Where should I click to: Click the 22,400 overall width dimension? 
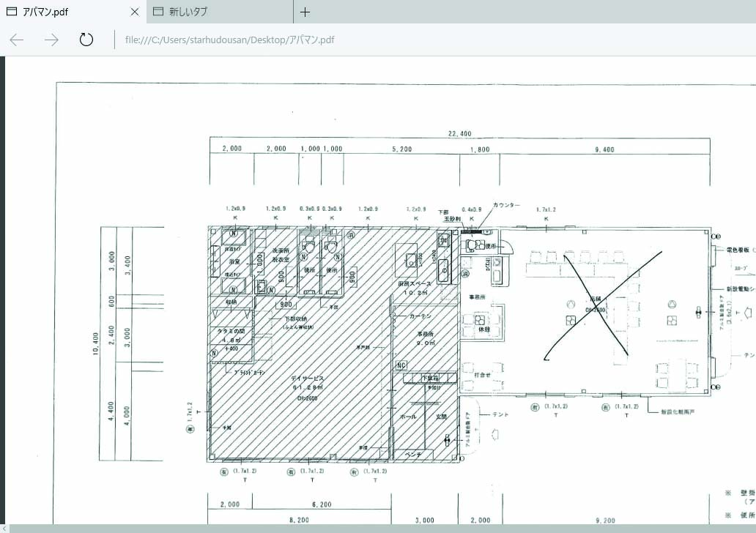(x=459, y=133)
